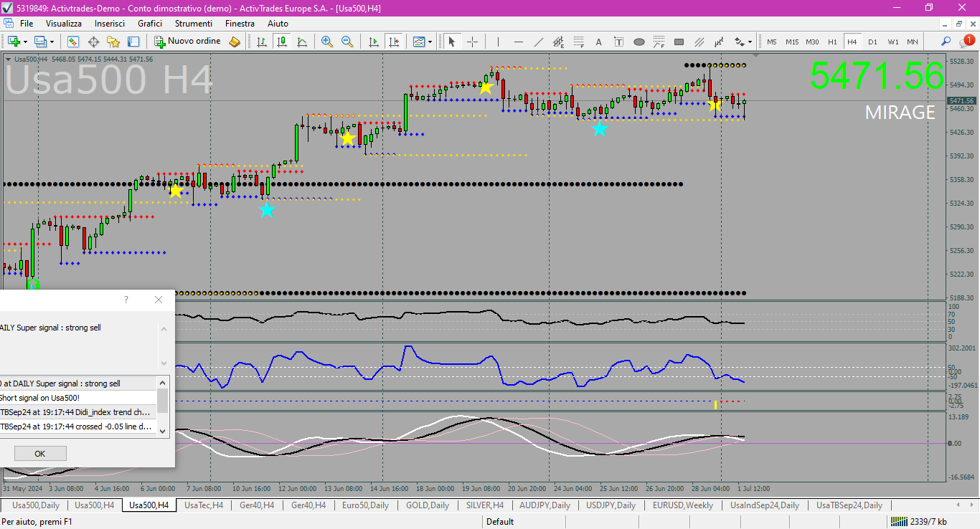Screen dimensions: 980x529
Task: Open the Grafici menu
Action: (150, 24)
